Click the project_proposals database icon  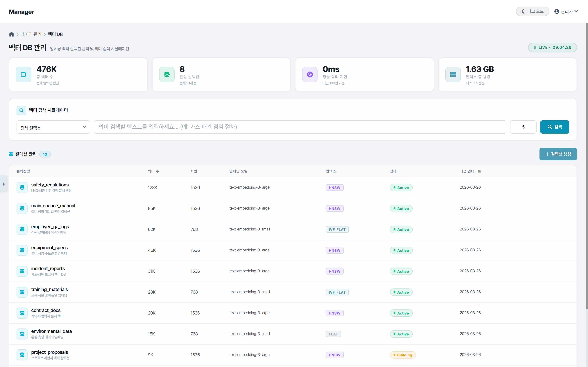[22, 355]
